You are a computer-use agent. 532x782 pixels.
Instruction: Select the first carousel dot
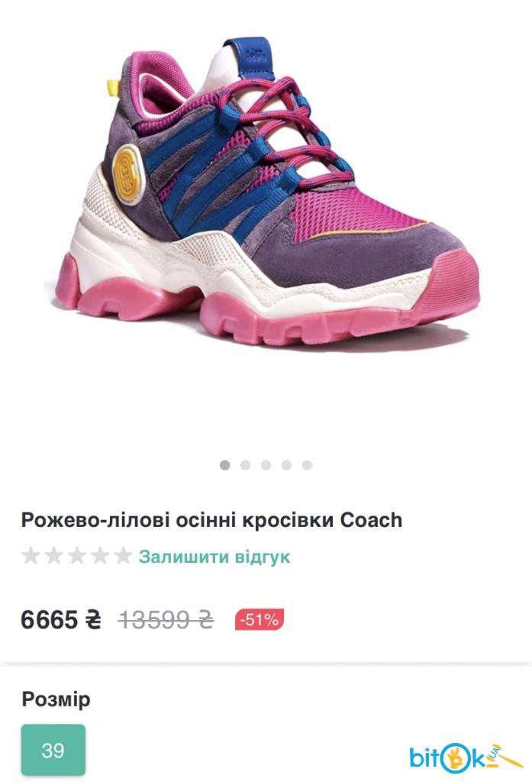coord(225,465)
